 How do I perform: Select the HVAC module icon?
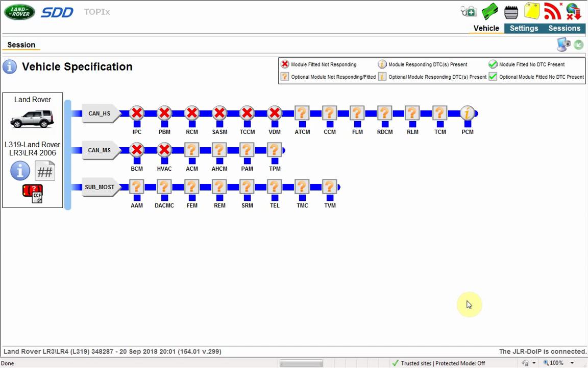pyautogui.click(x=164, y=150)
